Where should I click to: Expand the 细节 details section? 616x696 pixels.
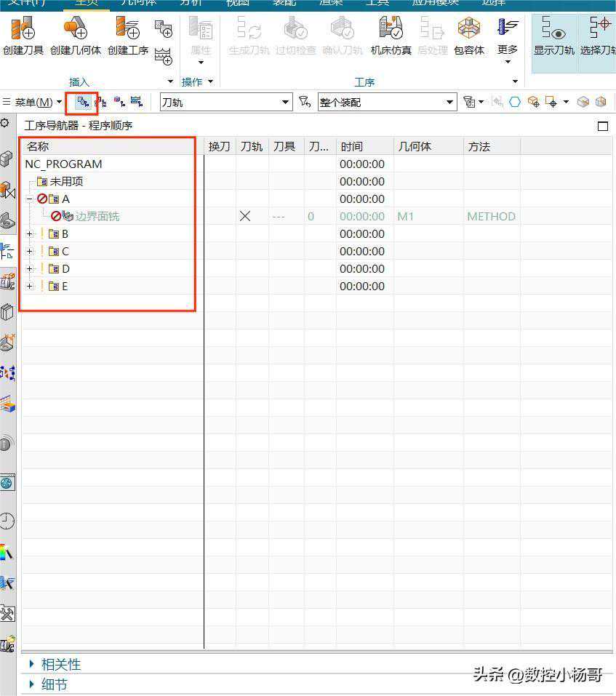pos(32,684)
